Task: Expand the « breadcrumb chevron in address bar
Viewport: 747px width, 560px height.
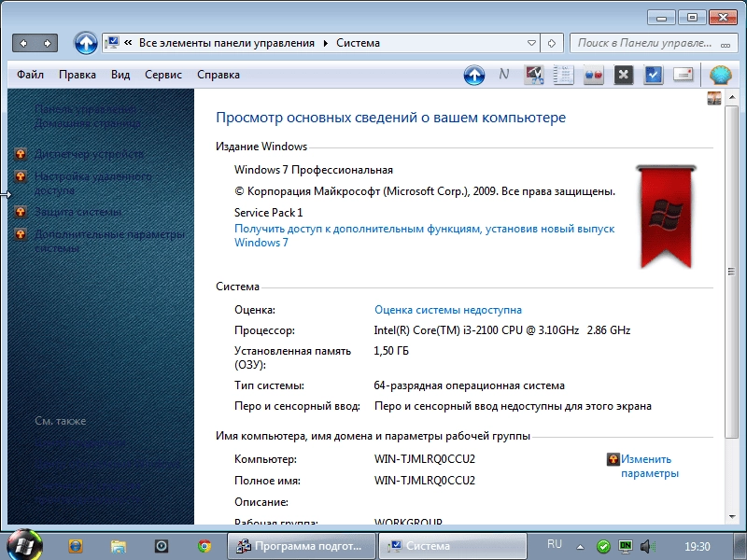Action: tap(128, 43)
